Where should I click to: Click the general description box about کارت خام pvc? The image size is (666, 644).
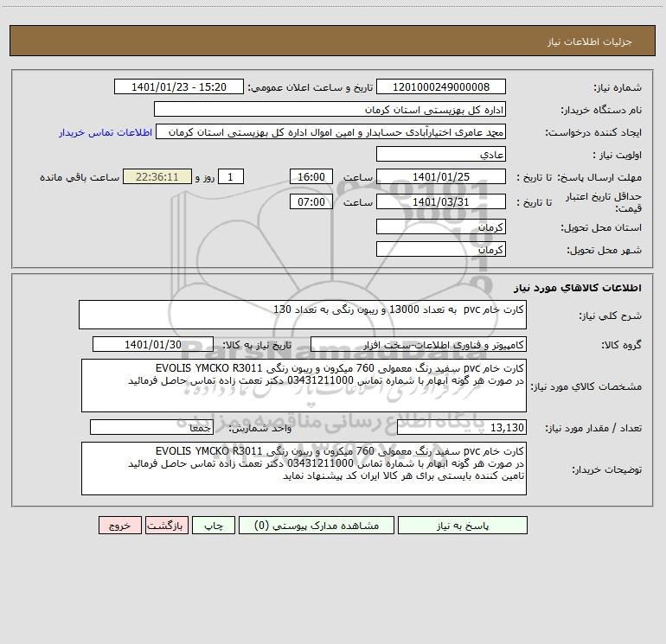pos(303,315)
